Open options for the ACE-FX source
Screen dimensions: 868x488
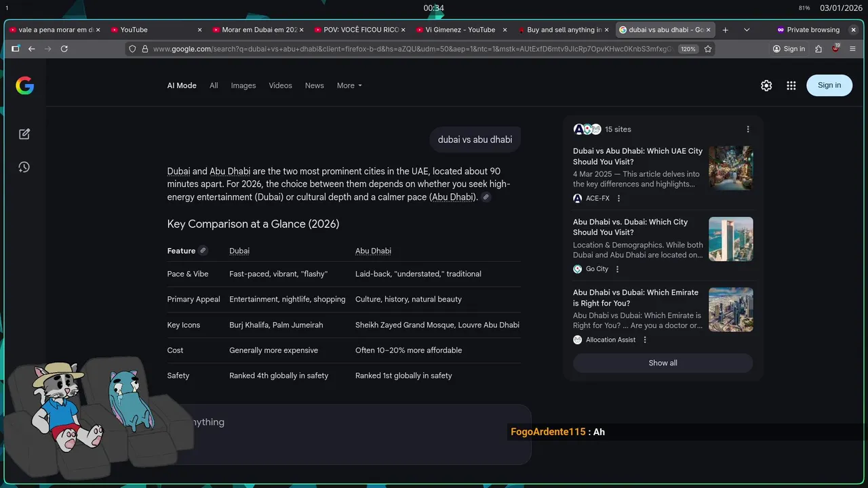pos(618,199)
